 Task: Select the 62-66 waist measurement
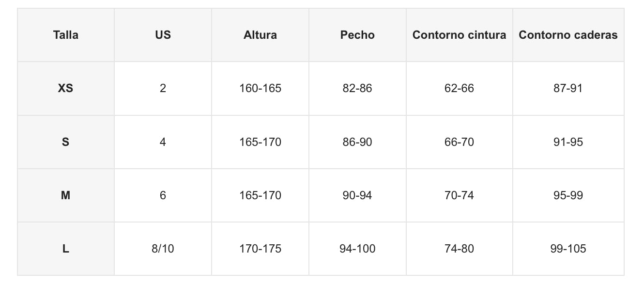(x=459, y=88)
